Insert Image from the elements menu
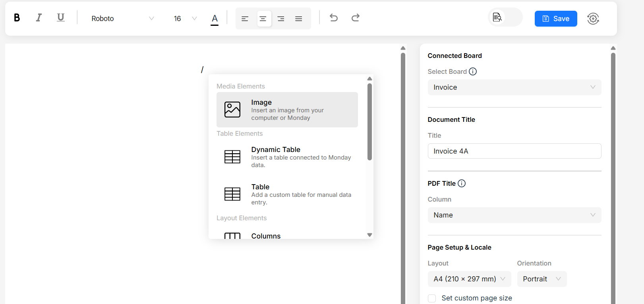Image resolution: width=644 pixels, height=304 pixels. coord(287,110)
